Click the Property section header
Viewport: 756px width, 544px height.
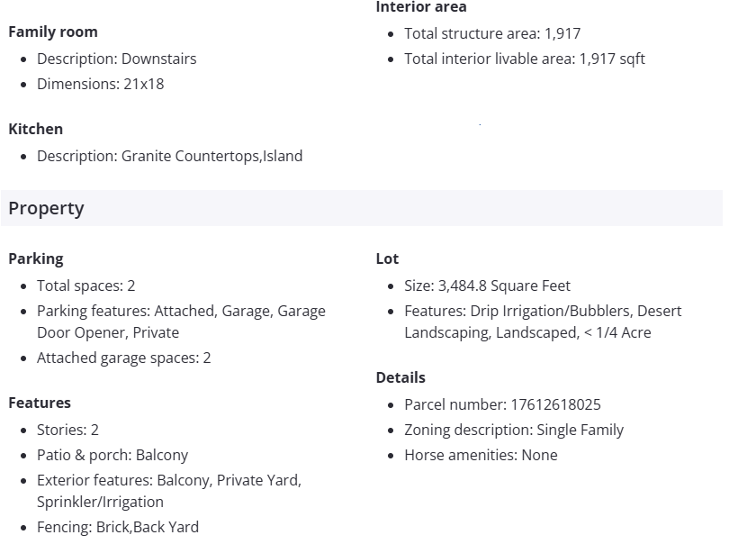(47, 208)
